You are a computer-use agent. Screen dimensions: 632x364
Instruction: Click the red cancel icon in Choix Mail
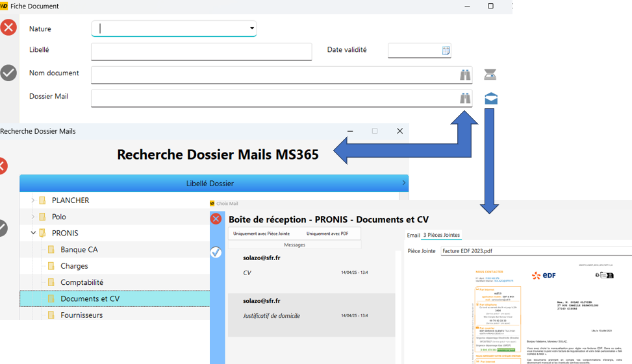(x=216, y=219)
